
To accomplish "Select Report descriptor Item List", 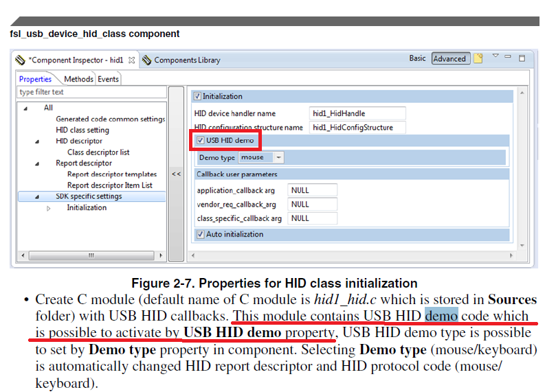I will [x=110, y=185].
